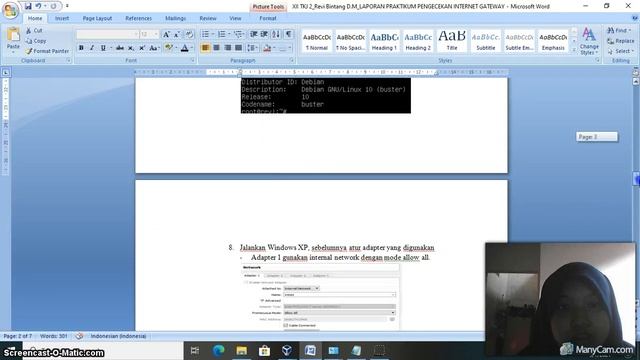Toggle show/hide paragraph marks

point(288,34)
